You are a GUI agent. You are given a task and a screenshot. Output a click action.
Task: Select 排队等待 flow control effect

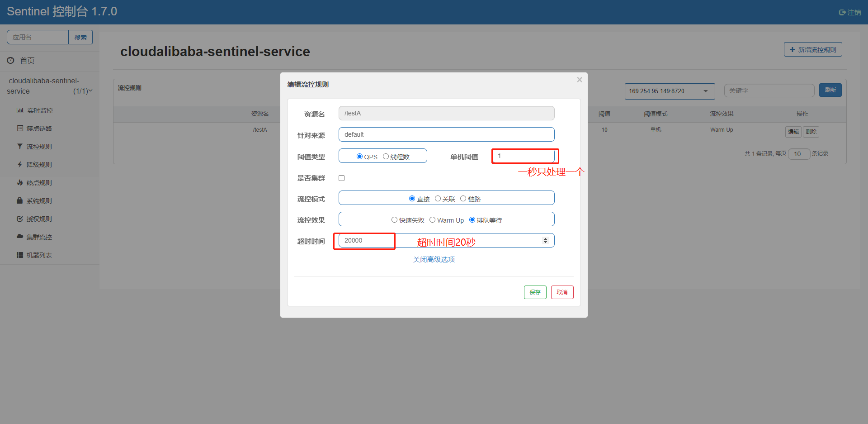(x=472, y=220)
